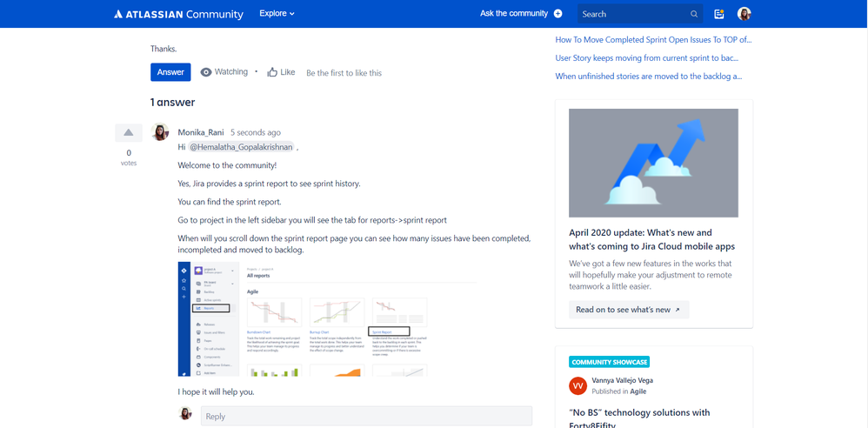The height and width of the screenshot is (428, 868).
Task: Open How To Move Completed Sprint link
Action: coord(653,39)
